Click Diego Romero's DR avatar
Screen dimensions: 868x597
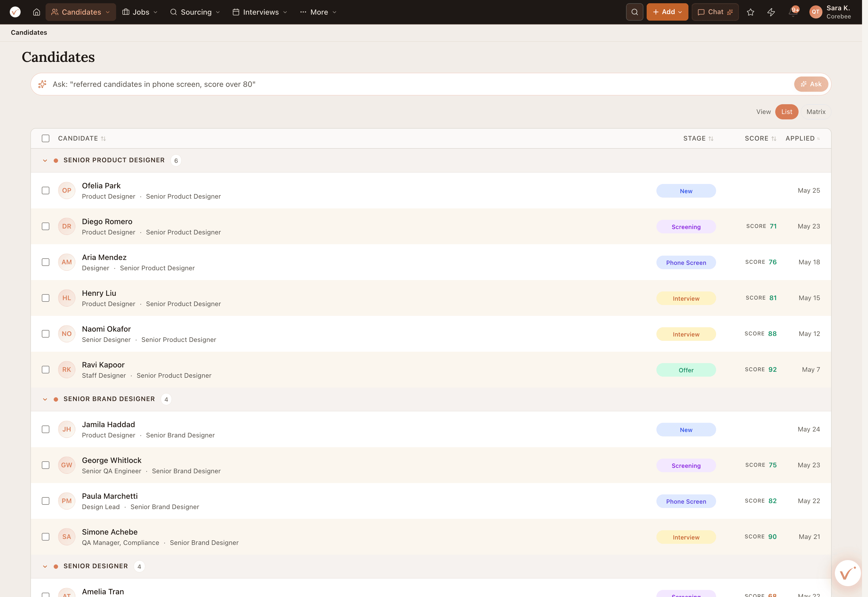click(x=66, y=226)
